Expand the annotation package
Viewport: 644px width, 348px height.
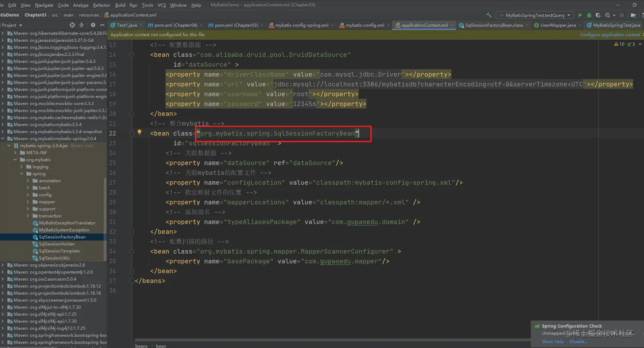(28, 181)
